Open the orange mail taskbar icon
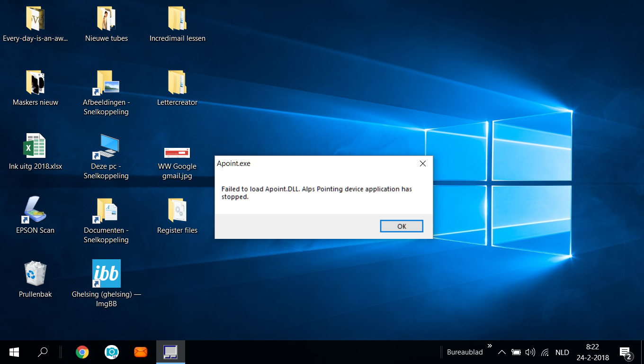Screen dimensions: 644x364 pos(141,352)
